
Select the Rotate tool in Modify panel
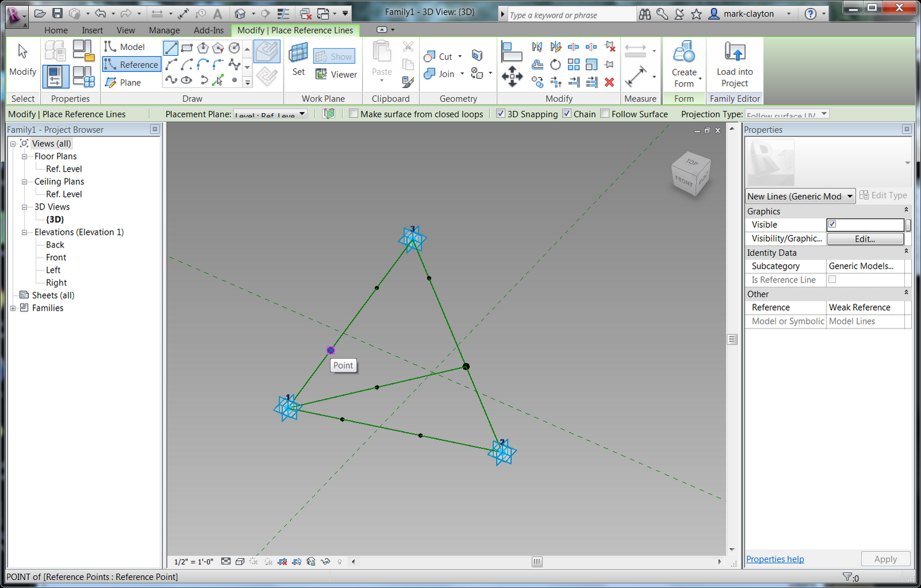(x=555, y=64)
